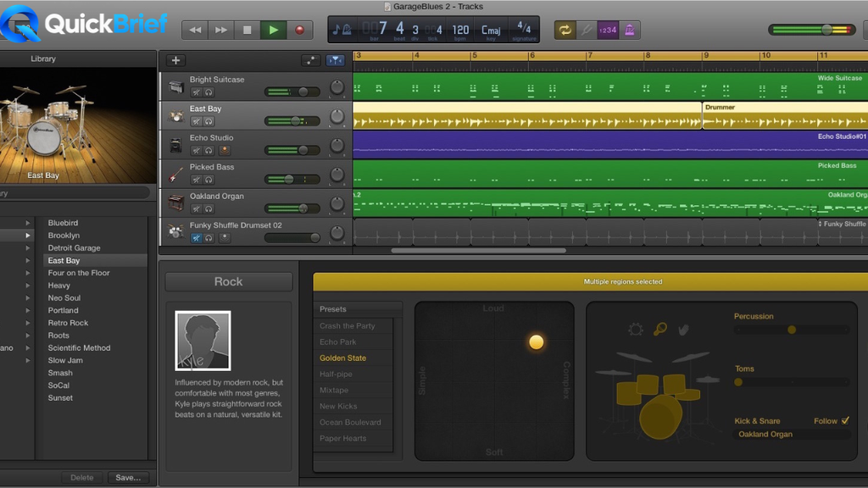Solo the East Bay track

click(209, 121)
